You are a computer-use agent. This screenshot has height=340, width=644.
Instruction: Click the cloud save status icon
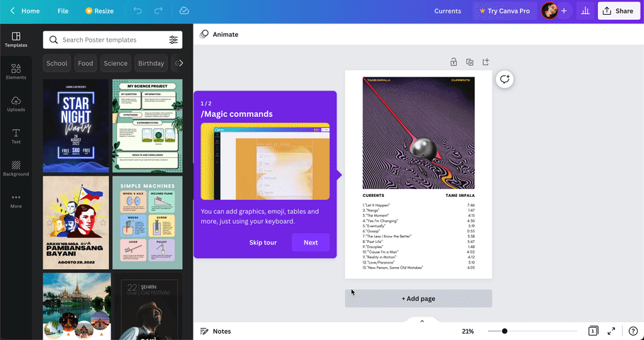(x=184, y=11)
